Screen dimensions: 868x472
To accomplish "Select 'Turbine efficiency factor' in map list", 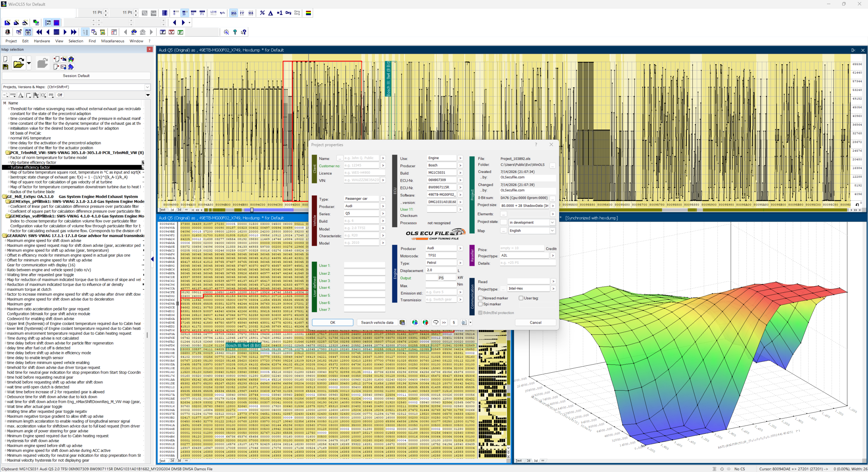I will click(x=30, y=168).
